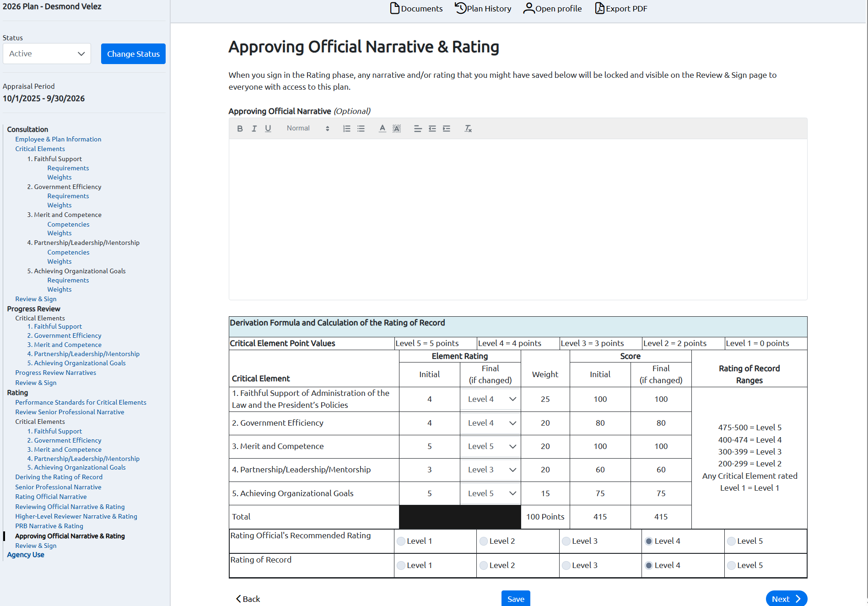Click the Change Status button
The width and height of the screenshot is (868, 606).
[133, 54]
